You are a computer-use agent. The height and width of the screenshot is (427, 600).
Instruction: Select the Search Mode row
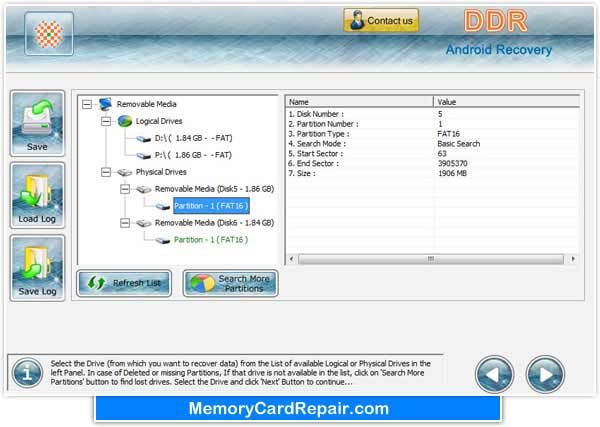coord(432,144)
